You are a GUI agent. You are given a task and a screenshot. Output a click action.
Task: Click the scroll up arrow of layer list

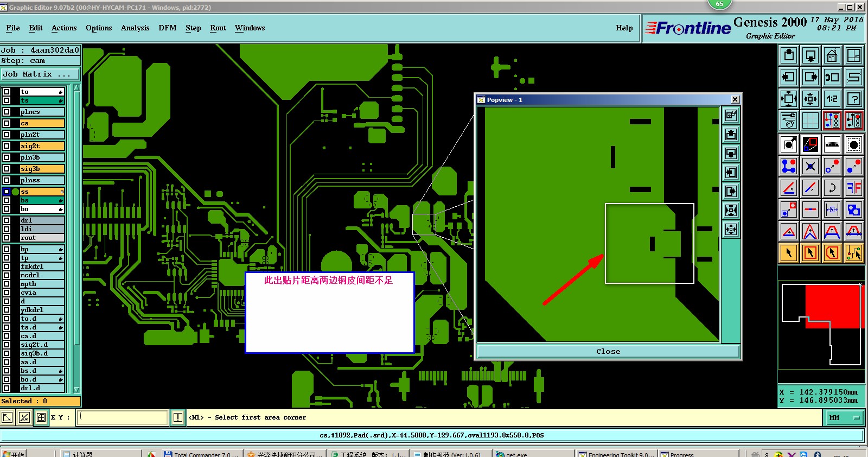click(x=76, y=88)
